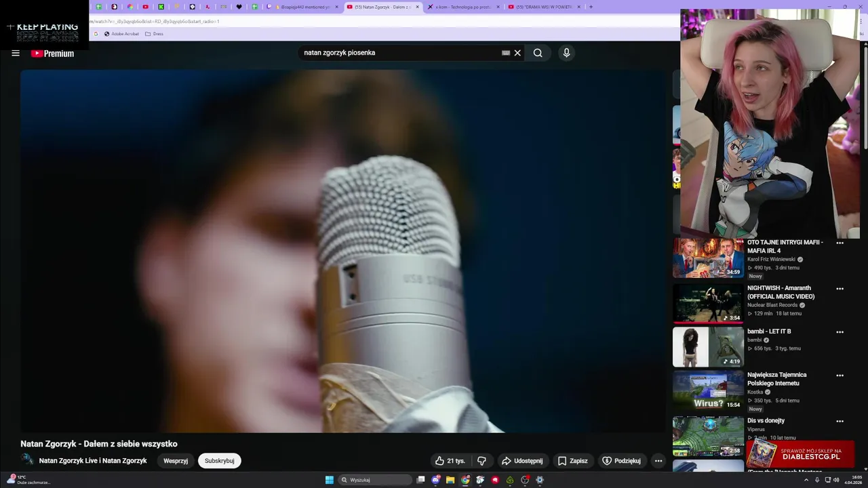Open options menu for MAFIA IRL 4 video

coord(840,243)
